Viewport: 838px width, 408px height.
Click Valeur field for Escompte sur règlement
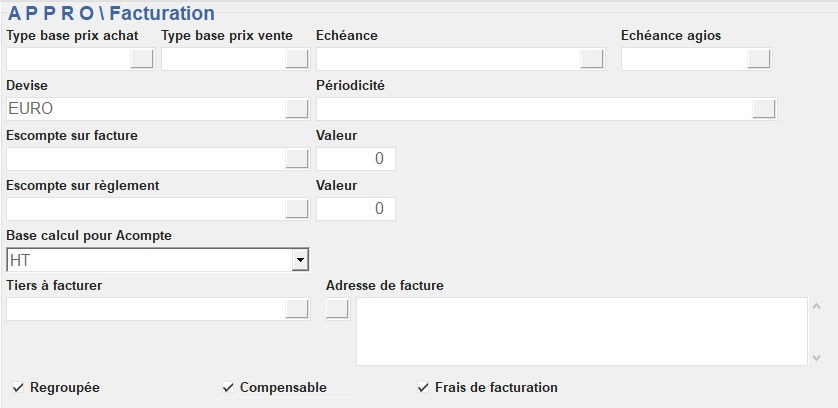coord(356,209)
